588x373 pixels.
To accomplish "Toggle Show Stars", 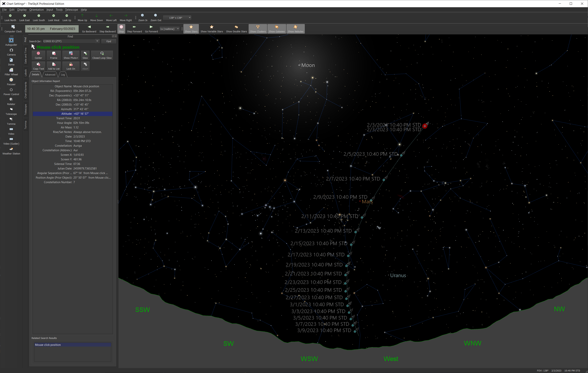I will click(191, 29).
